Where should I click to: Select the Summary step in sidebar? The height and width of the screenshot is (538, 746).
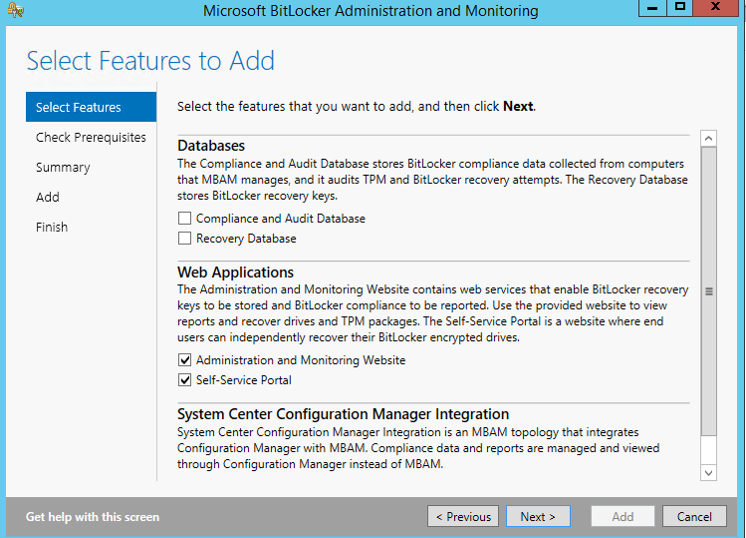click(63, 167)
